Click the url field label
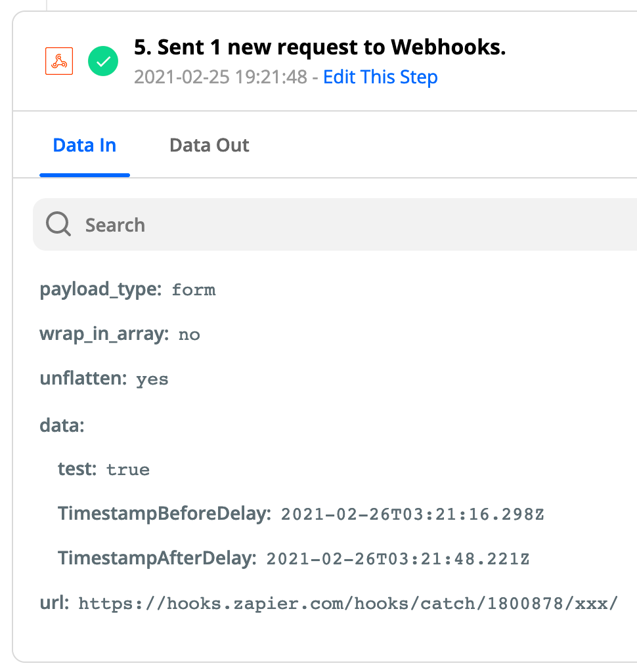This screenshot has height=672, width=637. [55, 602]
